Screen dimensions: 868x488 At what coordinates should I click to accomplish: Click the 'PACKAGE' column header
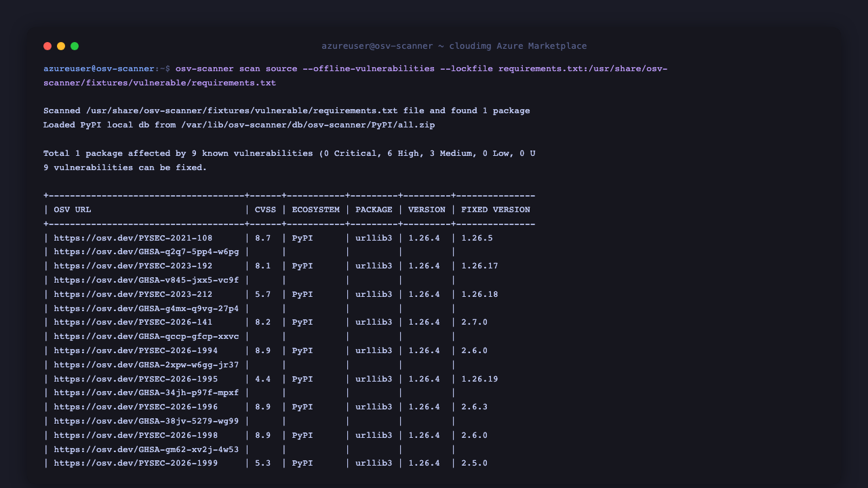[x=374, y=209]
